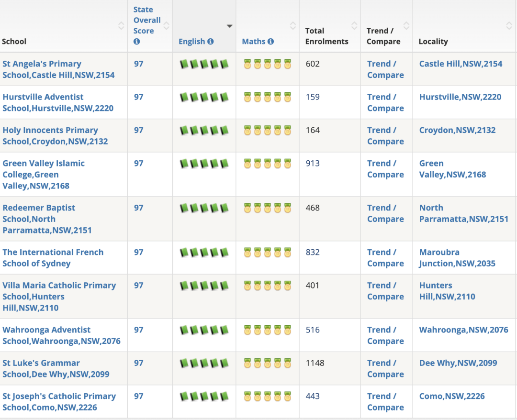Click the Maths medal icons for Wahroonga Adventist School
This screenshot has width=517, height=420.
coord(268,330)
